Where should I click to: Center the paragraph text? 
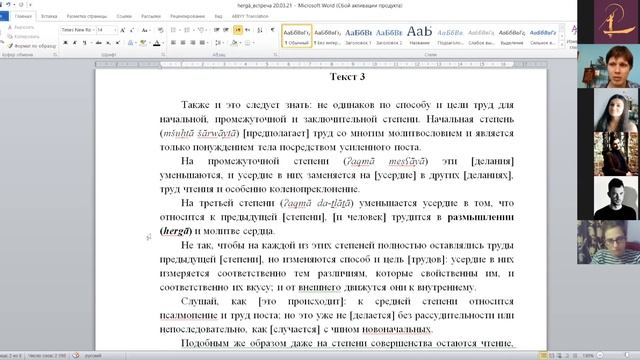(183, 42)
